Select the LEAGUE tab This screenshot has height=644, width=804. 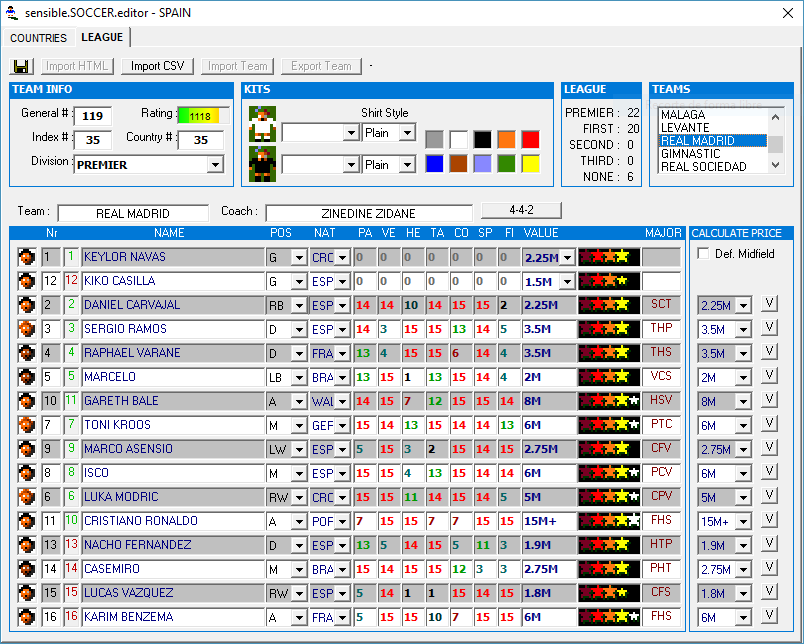tap(102, 38)
